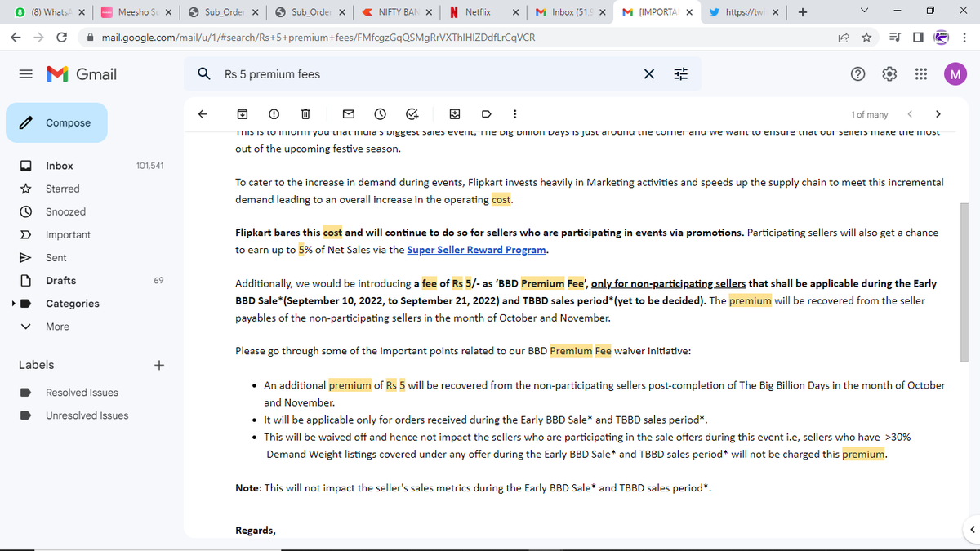
Task: Create a new label with plus icon
Action: pyautogui.click(x=158, y=365)
